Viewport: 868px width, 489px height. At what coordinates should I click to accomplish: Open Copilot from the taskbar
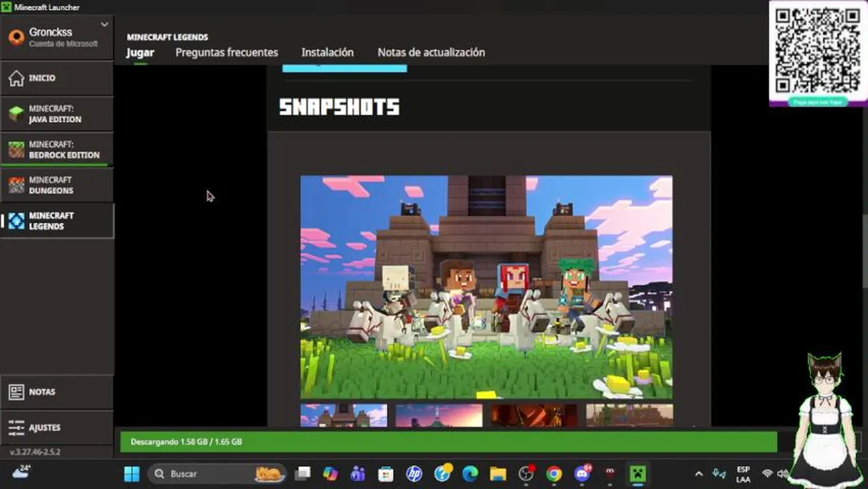coord(331,473)
